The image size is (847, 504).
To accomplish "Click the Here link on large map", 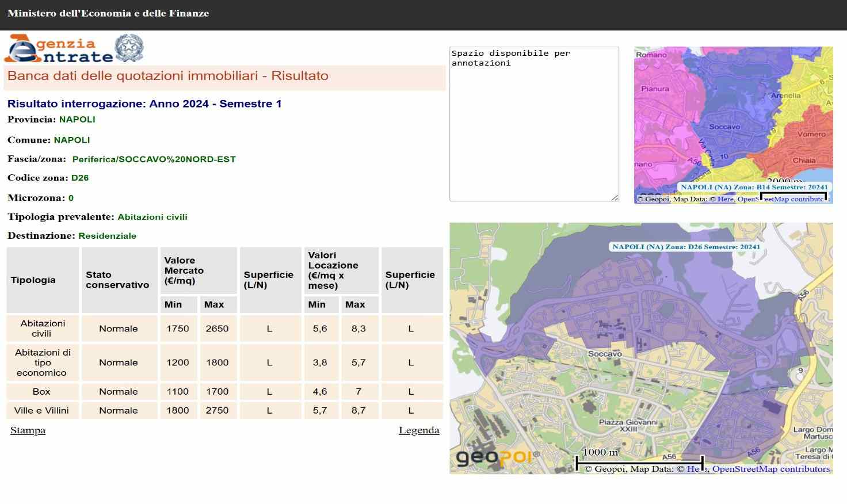I will pyautogui.click(x=693, y=469).
